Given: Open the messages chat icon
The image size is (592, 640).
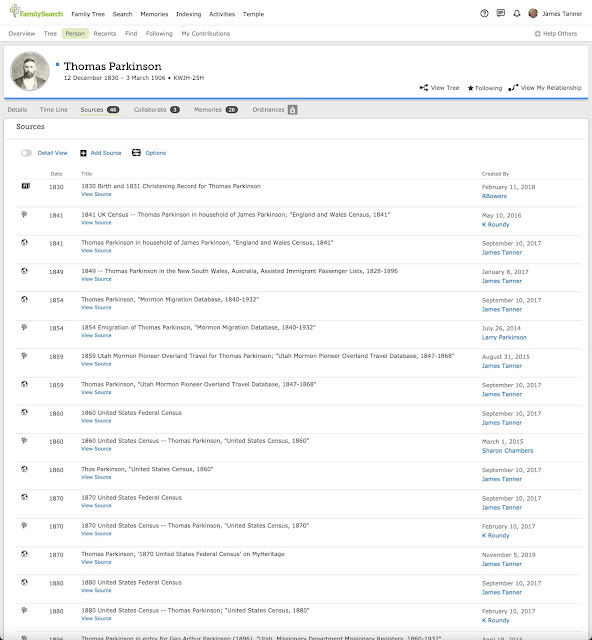Looking at the screenshot, I should (x=501, y=13).
